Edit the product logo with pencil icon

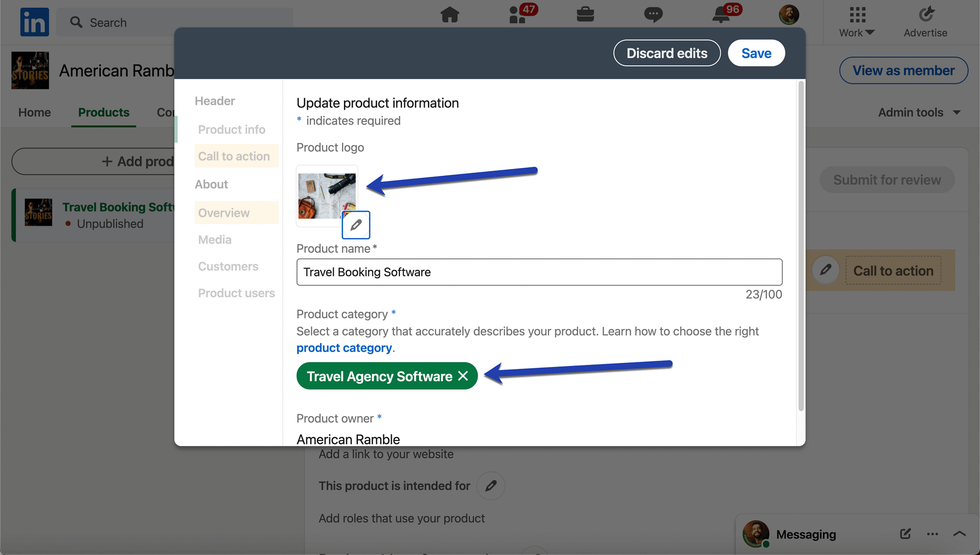(x=356, y=225)
